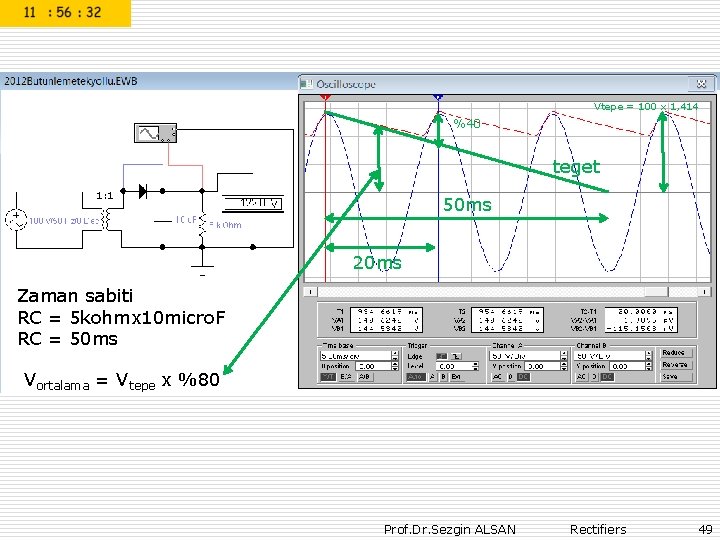720x540 pixels.
Task: Click the Save button in Oscilloscope
Action: click(x=677, y=377)
